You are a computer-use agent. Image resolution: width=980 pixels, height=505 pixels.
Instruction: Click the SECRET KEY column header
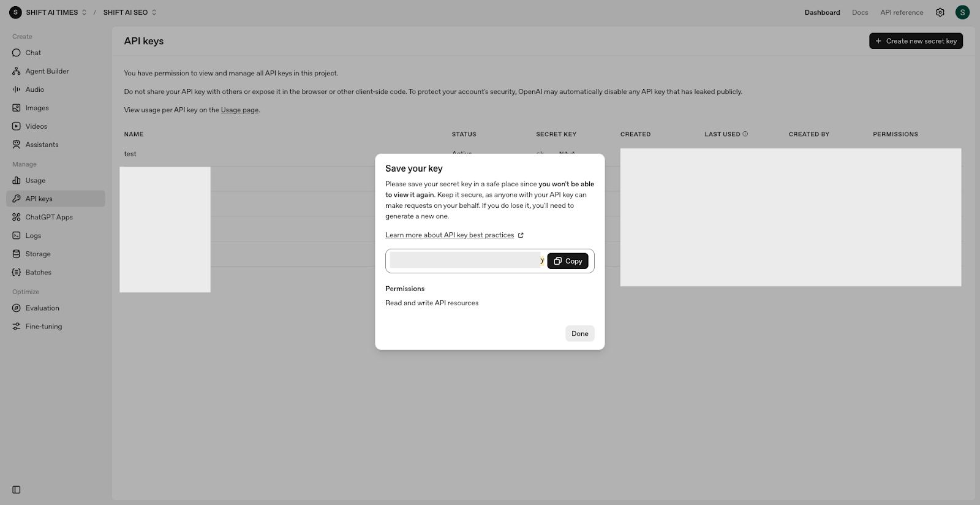point(556,134)
